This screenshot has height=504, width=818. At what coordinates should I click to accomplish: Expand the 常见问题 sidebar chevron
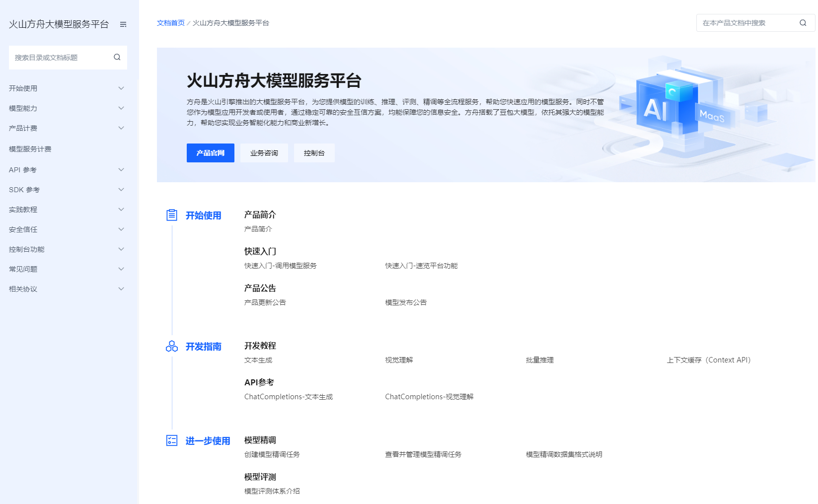coord(121,269)
